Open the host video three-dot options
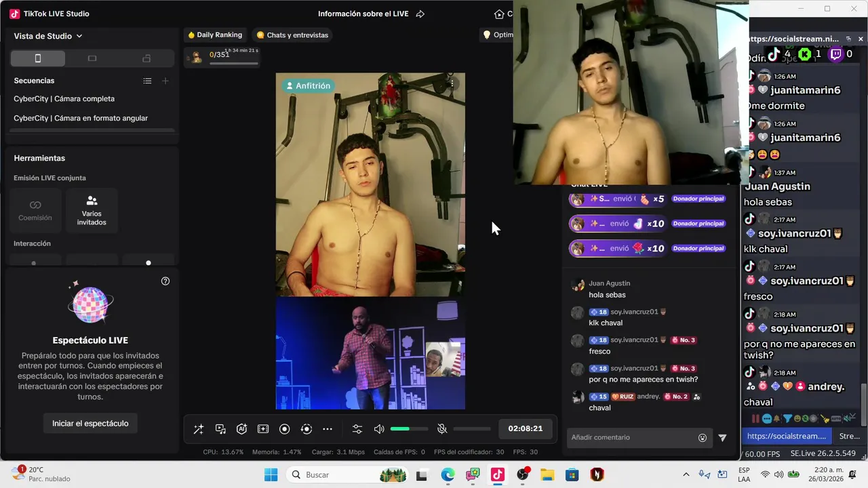Viewport: 868px width, 488px height. (452, 83)
